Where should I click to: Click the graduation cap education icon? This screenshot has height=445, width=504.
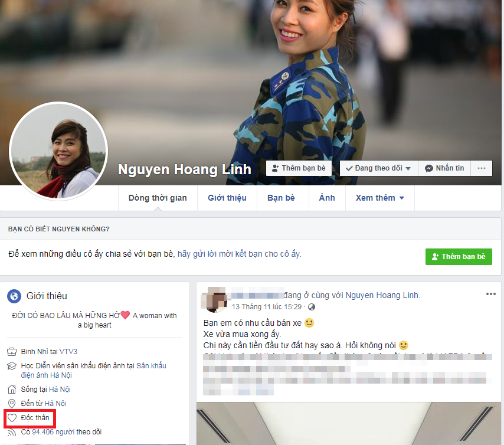tap(11, 366)
